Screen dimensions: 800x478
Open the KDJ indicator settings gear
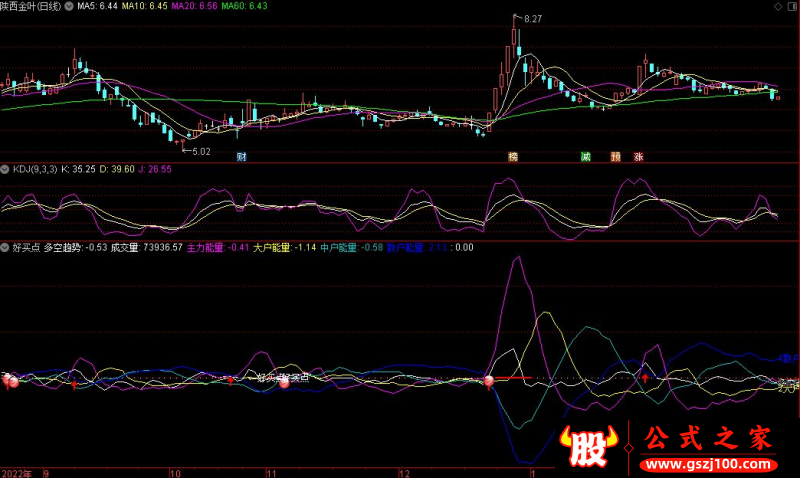[x=5, y=169]
